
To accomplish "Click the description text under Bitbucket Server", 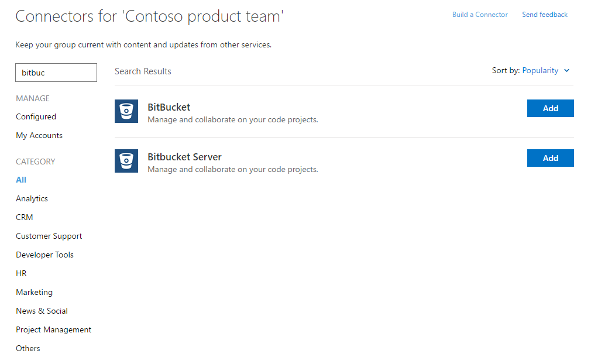I will tap(233, 170).
